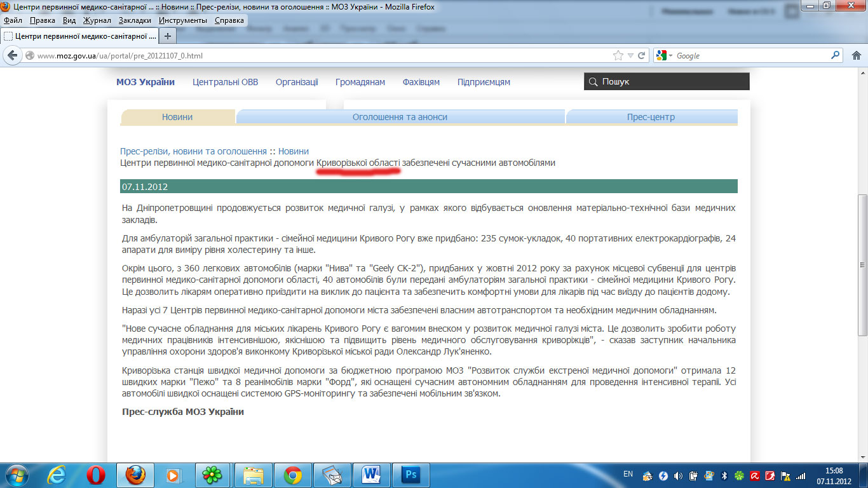Open the ICQ flower icon in taskbar

[x=212, y=475]
